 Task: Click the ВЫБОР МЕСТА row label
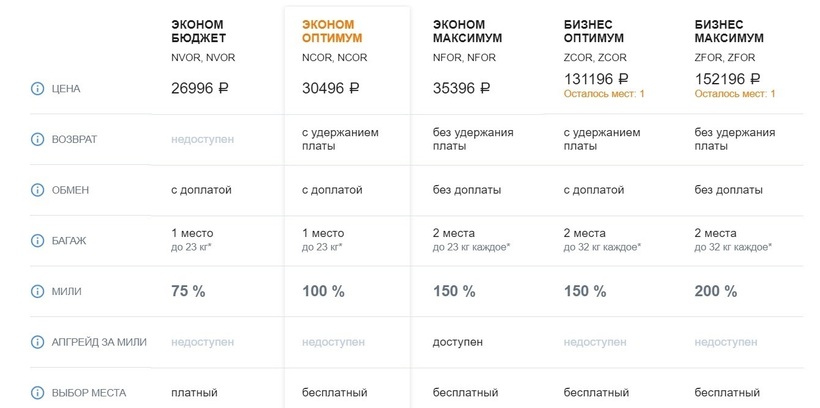pyautogui.click(x=88, y=393)
